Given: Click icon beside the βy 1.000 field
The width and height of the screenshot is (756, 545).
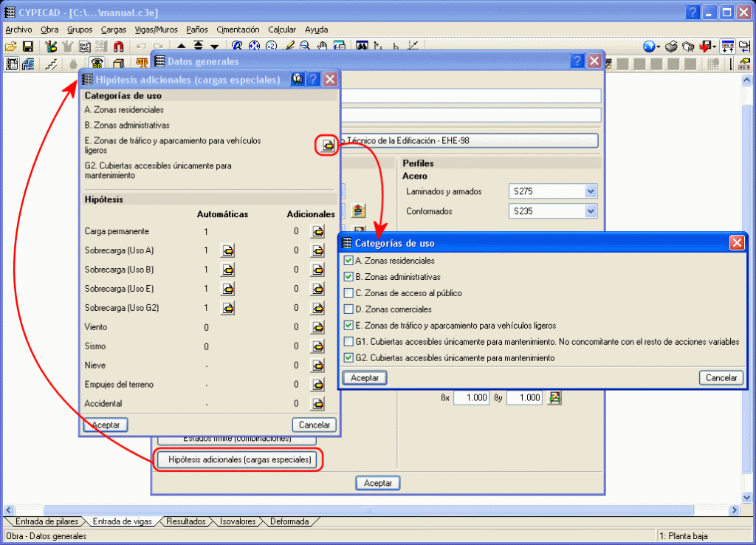Looking at the screenshot, I should point(555,398).
